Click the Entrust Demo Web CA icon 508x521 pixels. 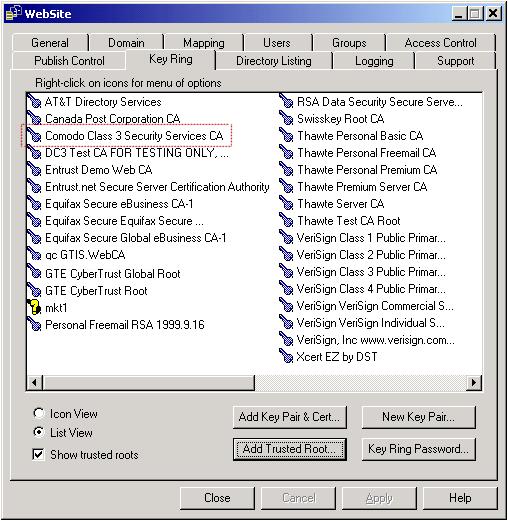34,169
